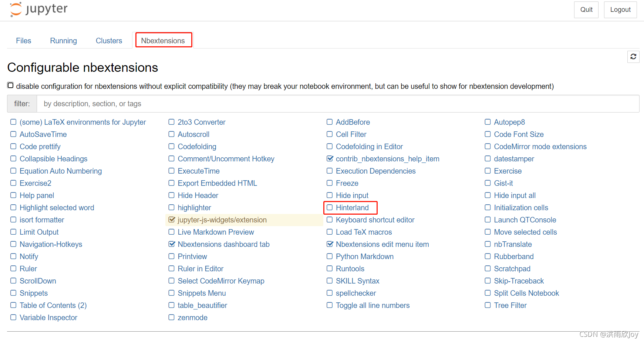The height and width of the screenshot is (342, 644).
Task: Enable the Code prettify checkbox
Action: click(x=13, y=146)
